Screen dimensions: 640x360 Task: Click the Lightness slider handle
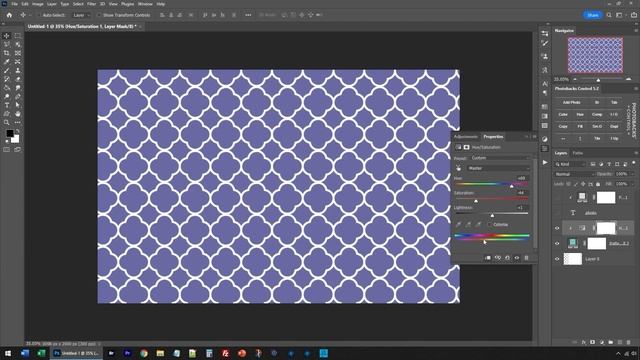click(x=492, y=216)
